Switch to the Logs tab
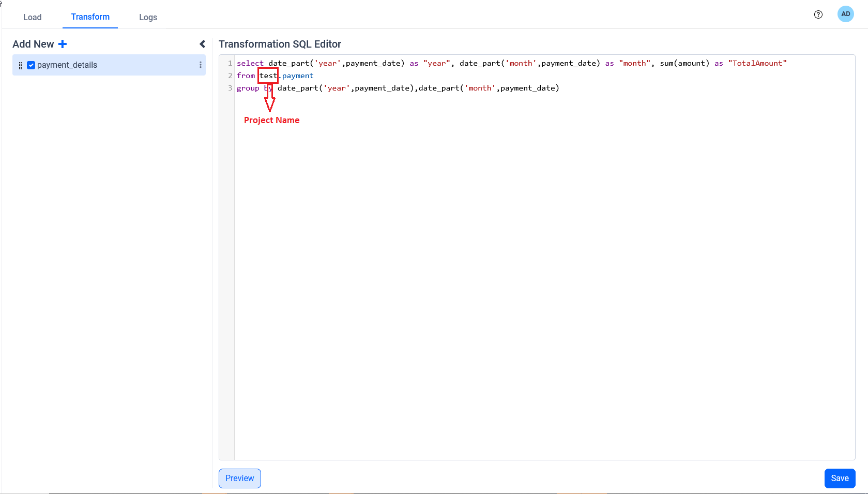 (x=148, y=17)
